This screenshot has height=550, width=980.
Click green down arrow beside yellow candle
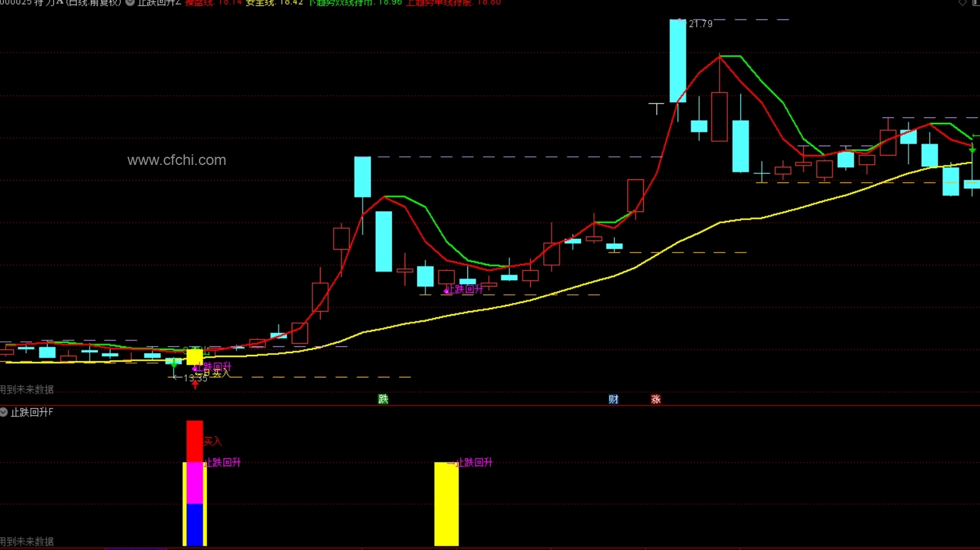(x=174, y=362)
